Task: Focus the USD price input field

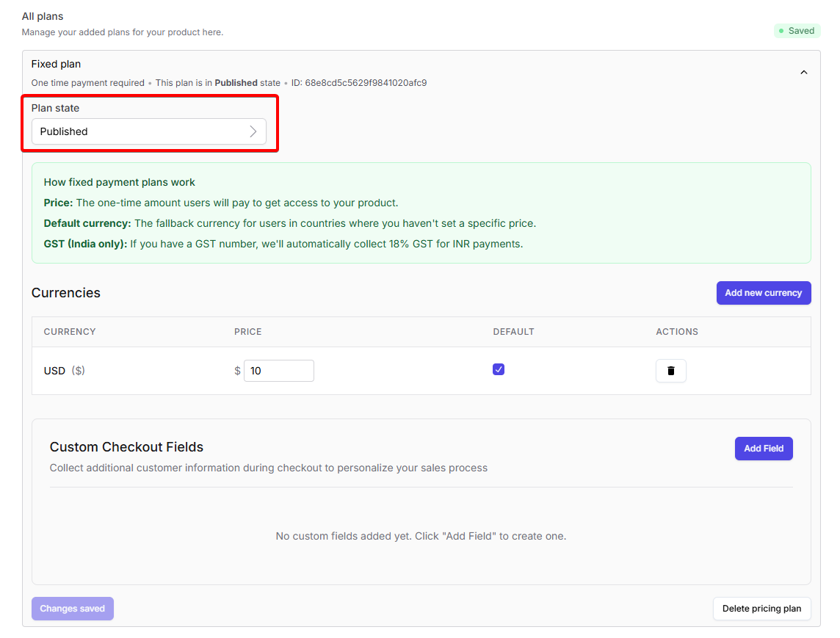Action: point(278,371)
